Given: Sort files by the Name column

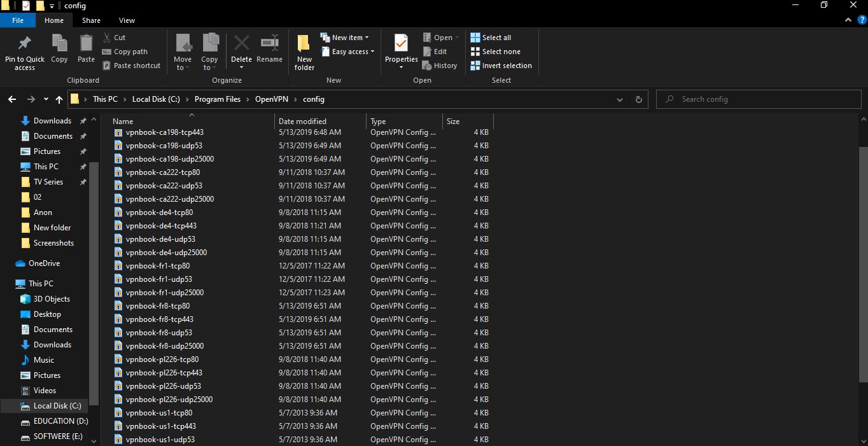Looking at the screenshot, I should coord(192,122).
